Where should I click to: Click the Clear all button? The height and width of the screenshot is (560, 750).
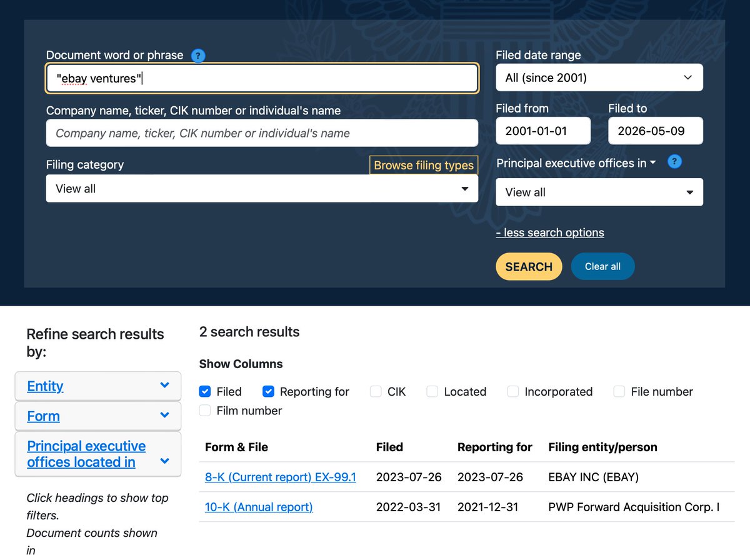(602, 266)
